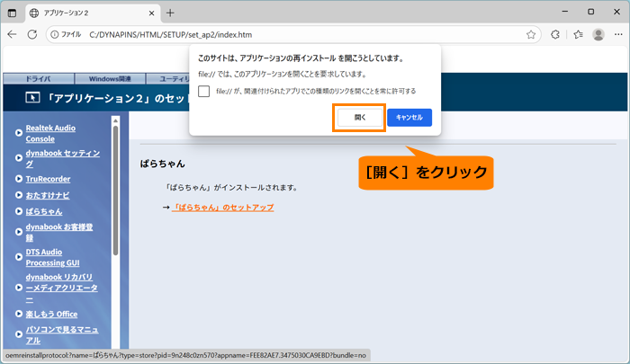Add this page to favorites with the star icon

click(x=531, y=34)
